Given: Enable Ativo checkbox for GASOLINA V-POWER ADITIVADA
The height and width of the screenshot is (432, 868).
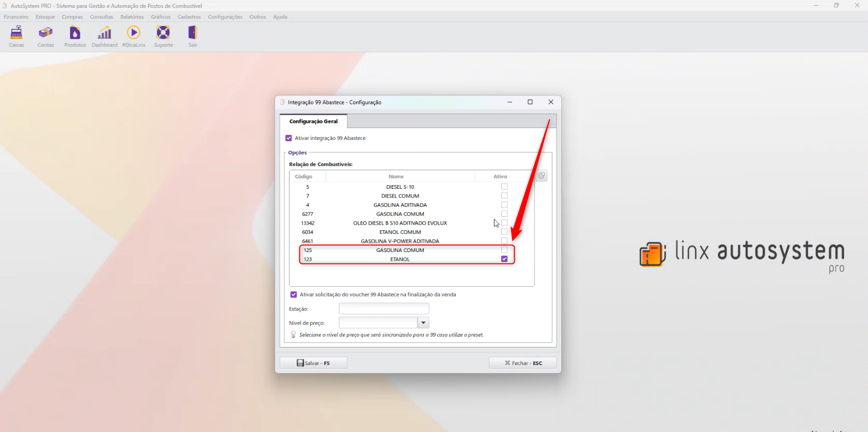Looking at the screenshot, I should point(504,241).
